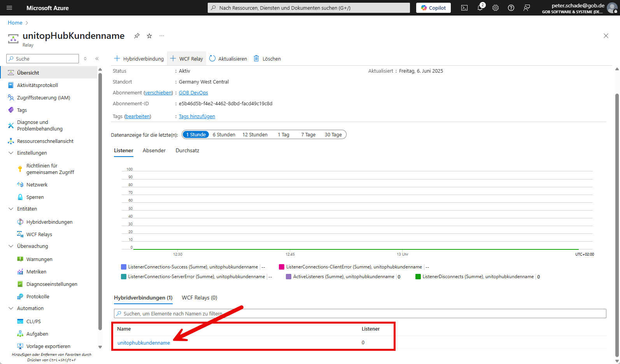Add resource to favorites with star icon
The height and width of the screenshot is (364, 620).
pos(149,36)
